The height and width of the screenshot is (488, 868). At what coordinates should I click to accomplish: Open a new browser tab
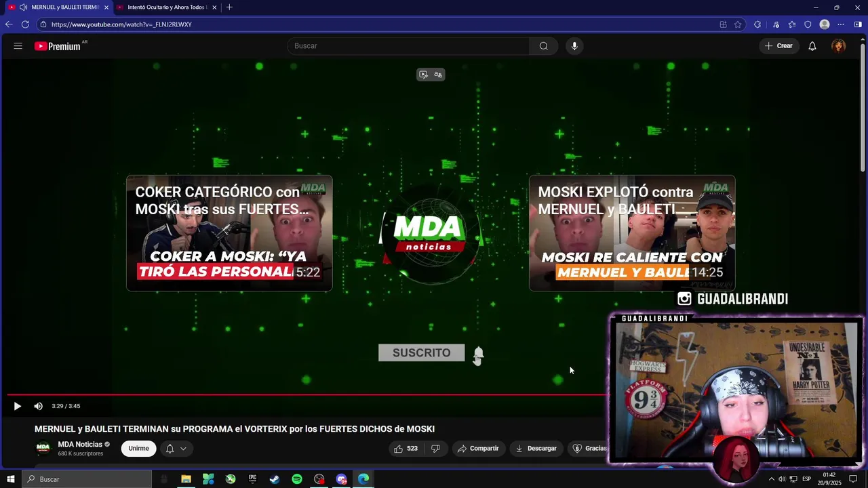[229, 7]
